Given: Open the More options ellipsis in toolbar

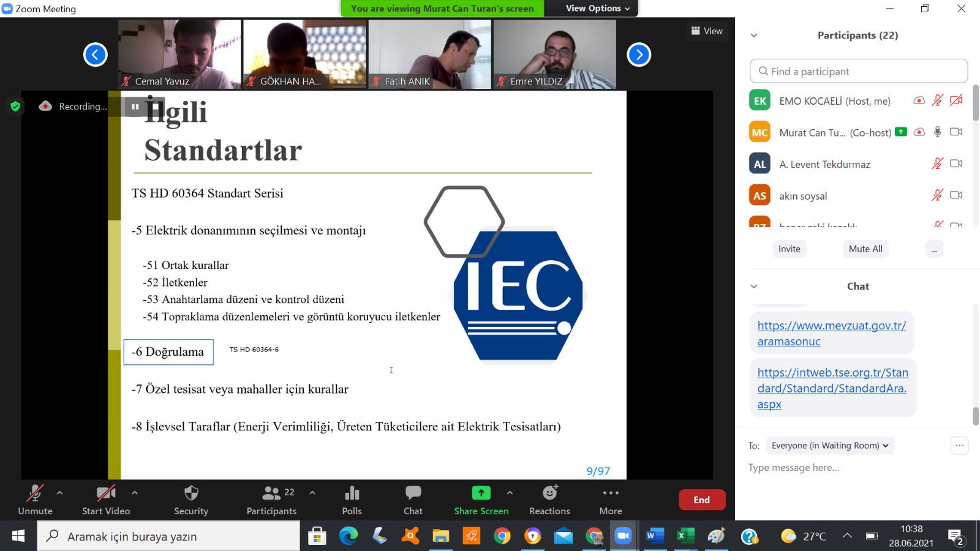Looking at the screenshot, I should pos(611,500).
